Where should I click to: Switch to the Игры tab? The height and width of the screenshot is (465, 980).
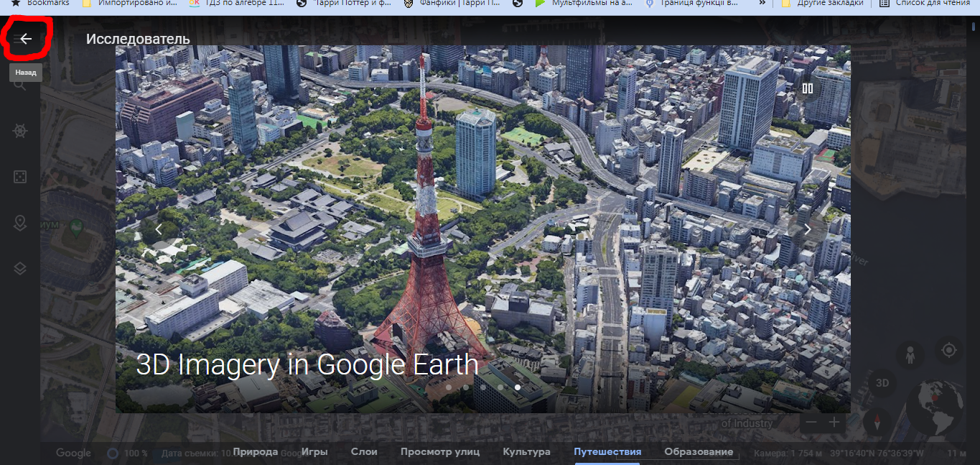(x=314, y=452)
